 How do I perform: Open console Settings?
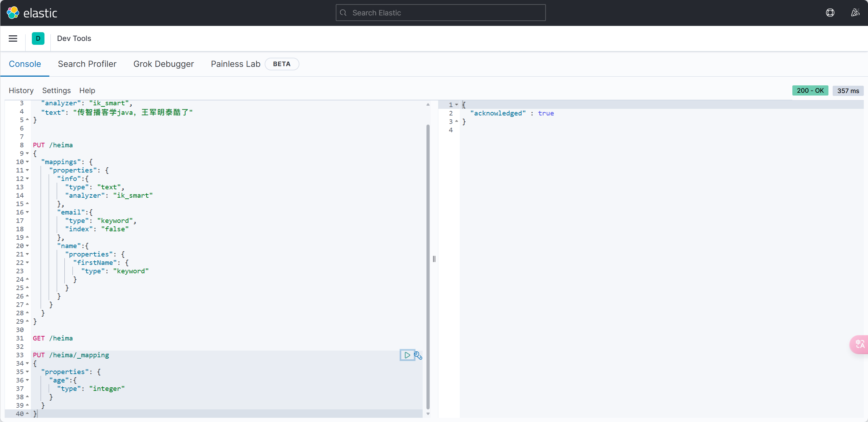pyautogui.click(x=56, y=91)
